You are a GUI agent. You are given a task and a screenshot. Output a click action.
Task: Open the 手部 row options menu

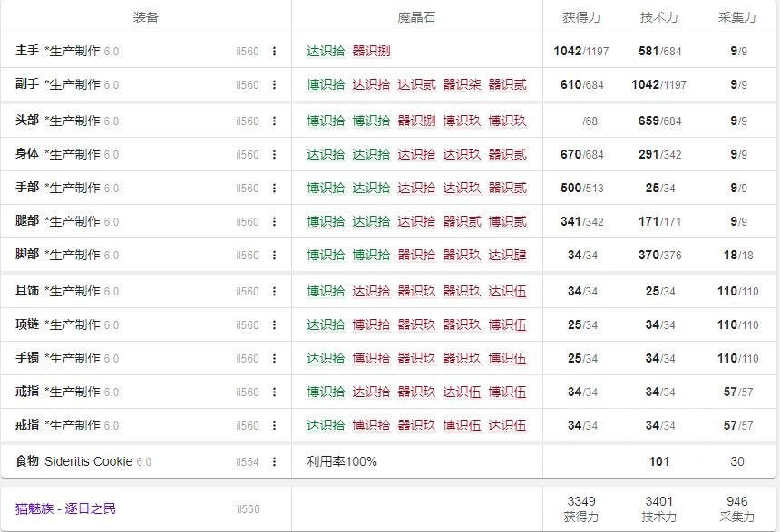pyautogui.click(x=275, y=188)
